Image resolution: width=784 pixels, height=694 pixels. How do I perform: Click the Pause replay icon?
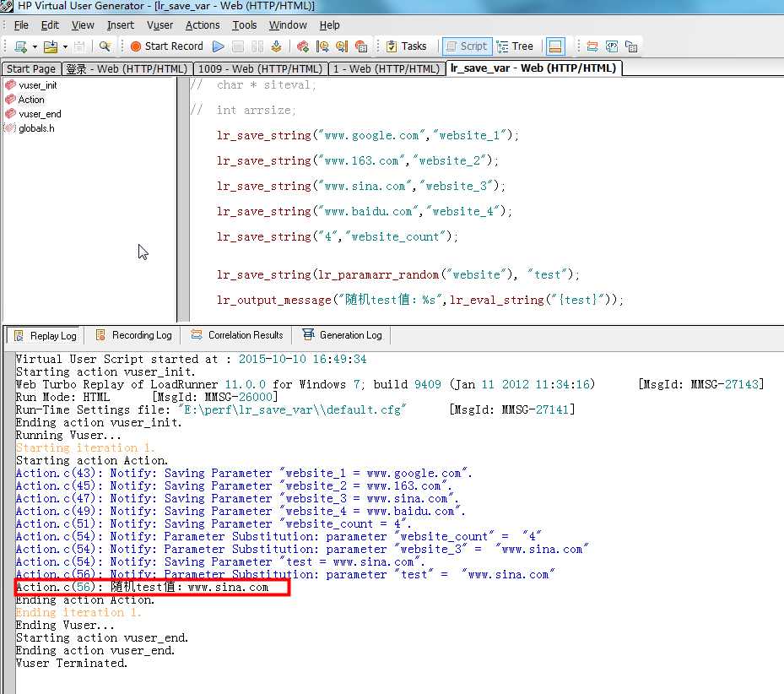coord(257,46)
